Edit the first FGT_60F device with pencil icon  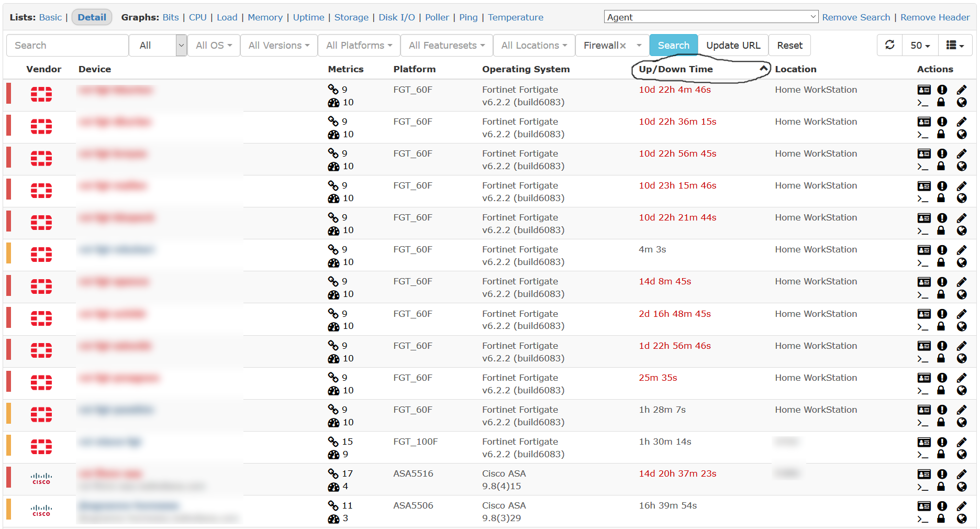pyautogui.click(x=962, y=90)
